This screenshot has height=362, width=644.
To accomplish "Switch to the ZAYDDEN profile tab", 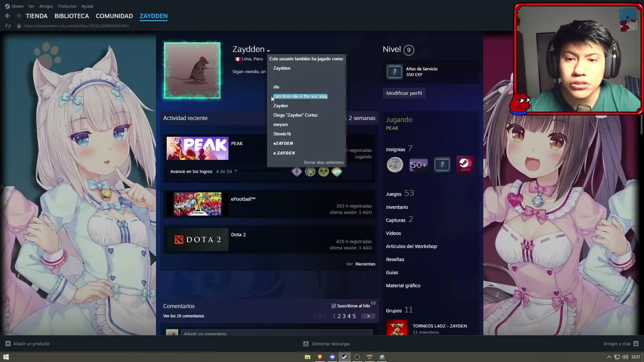I will click(153, 16).
